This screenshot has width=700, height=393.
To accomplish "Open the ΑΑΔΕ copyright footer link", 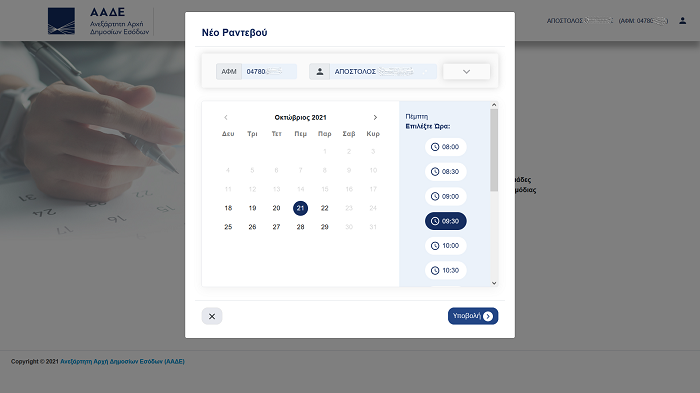I will pyautogui.click(x=122, y=361).
